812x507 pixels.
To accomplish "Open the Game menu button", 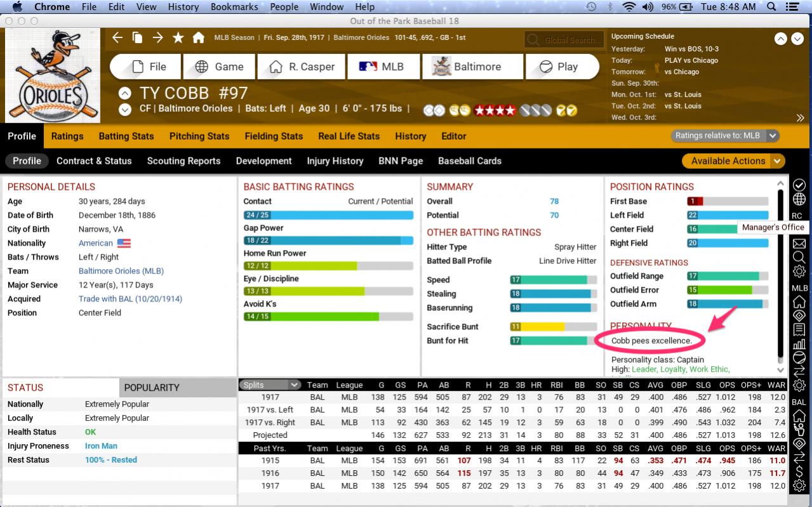I will coord(219,67).
